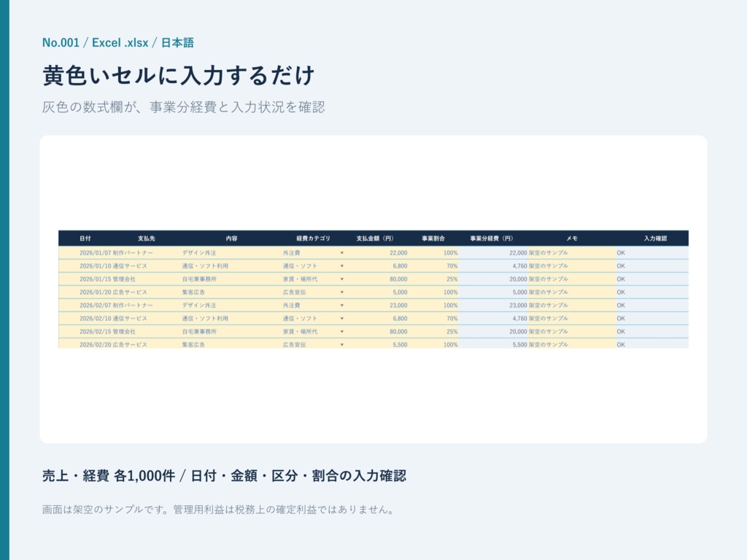This screenshot has width=747, height=560.
Task: Click the 経費カテゴリ column header
Action: coord(313,238)
